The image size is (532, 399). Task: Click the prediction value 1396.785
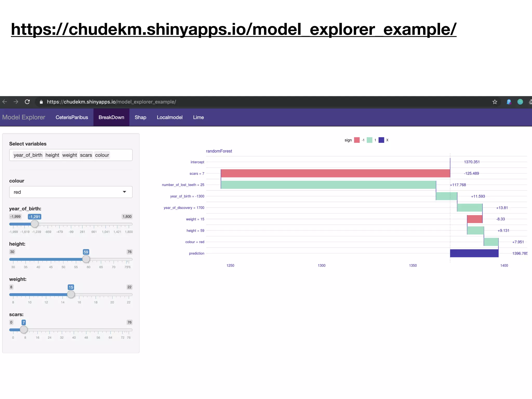click(520, 253)
